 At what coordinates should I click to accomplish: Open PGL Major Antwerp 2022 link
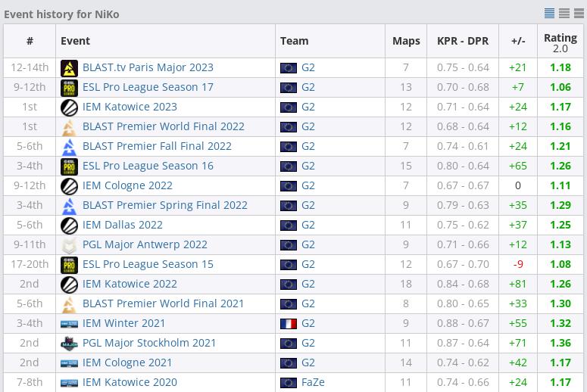(x=145, y=244)
